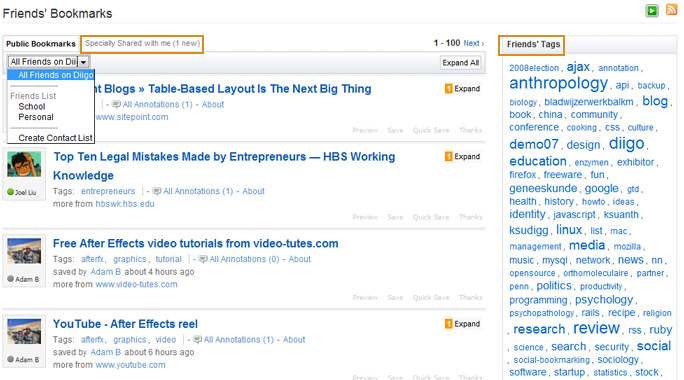
Task: Click the annotation bubble icon for entrepreneurs bookmark
Action: coord(157,191)
